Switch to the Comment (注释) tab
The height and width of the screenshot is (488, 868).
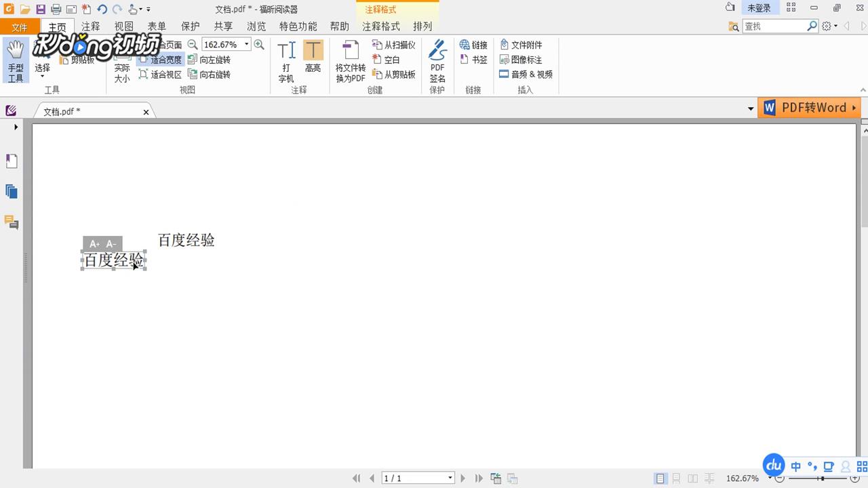point(90,26)
